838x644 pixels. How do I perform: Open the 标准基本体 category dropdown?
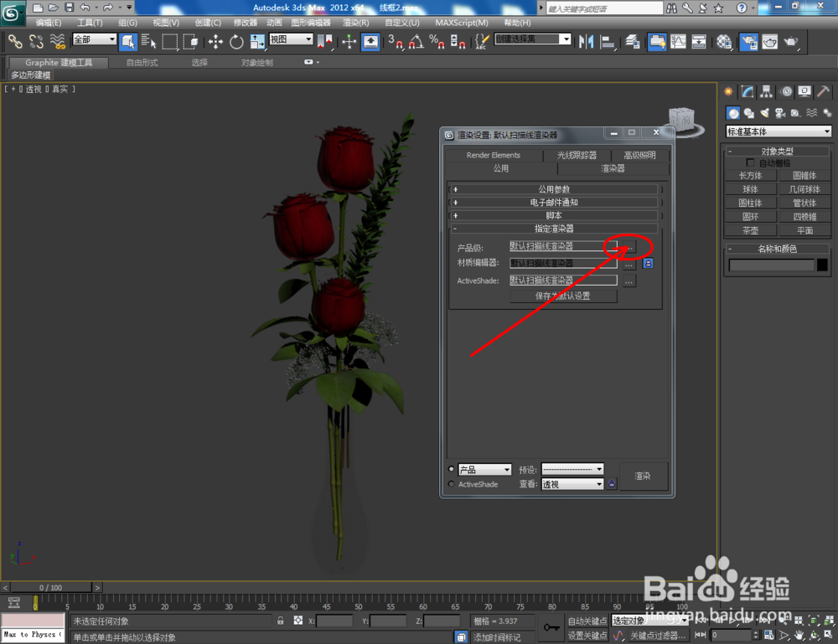(779, 131)
